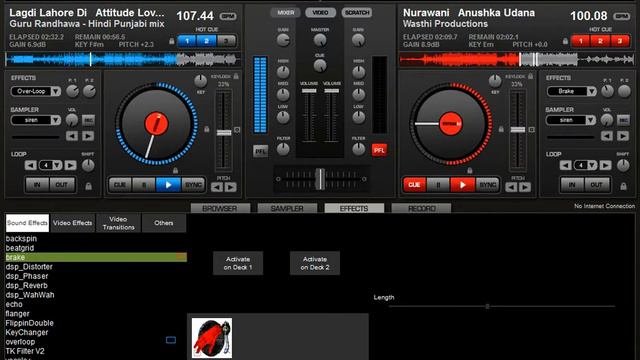640x360 pixels.
Task: Switch to the MIXER panel
Action: point(285,13)
